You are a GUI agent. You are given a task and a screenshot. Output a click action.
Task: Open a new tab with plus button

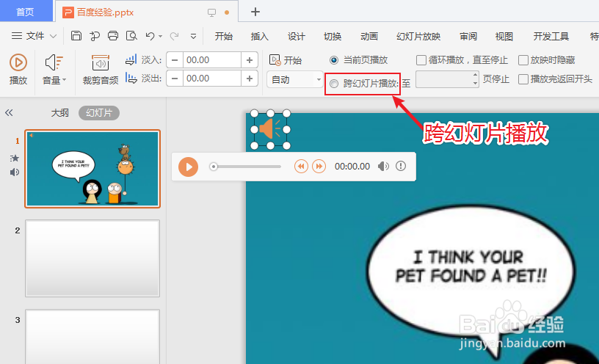pos(255,12)
